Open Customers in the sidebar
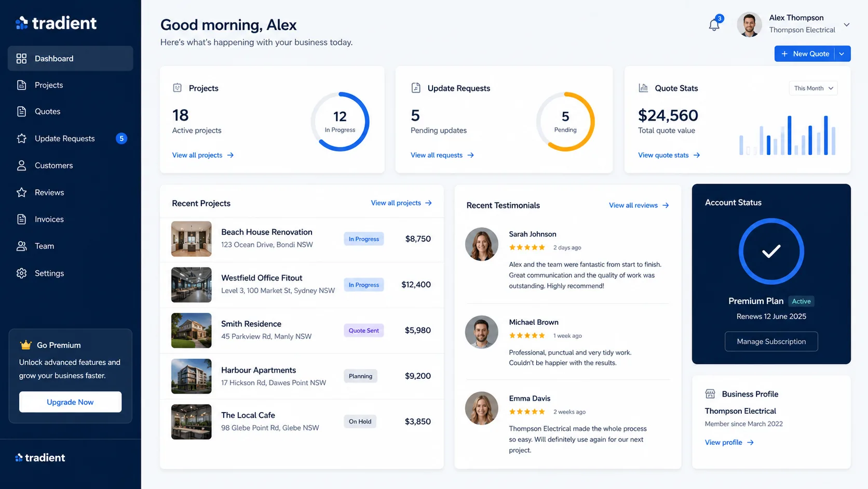 pos(70,165)
